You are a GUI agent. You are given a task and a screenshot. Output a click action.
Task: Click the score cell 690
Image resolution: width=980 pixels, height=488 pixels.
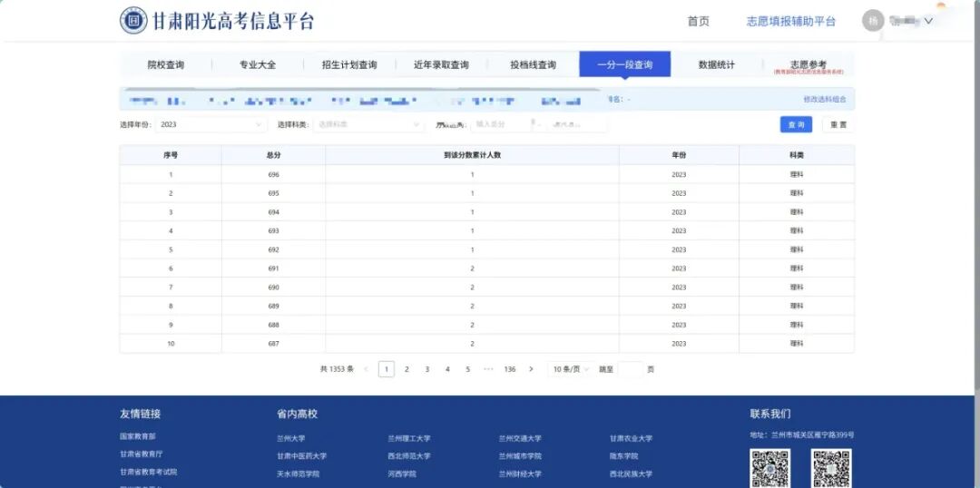[273, 287]
